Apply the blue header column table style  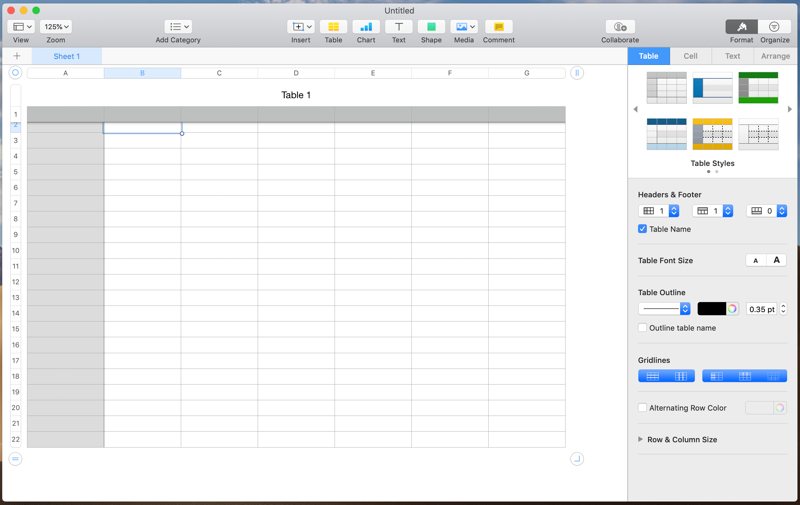click(712, 88)
